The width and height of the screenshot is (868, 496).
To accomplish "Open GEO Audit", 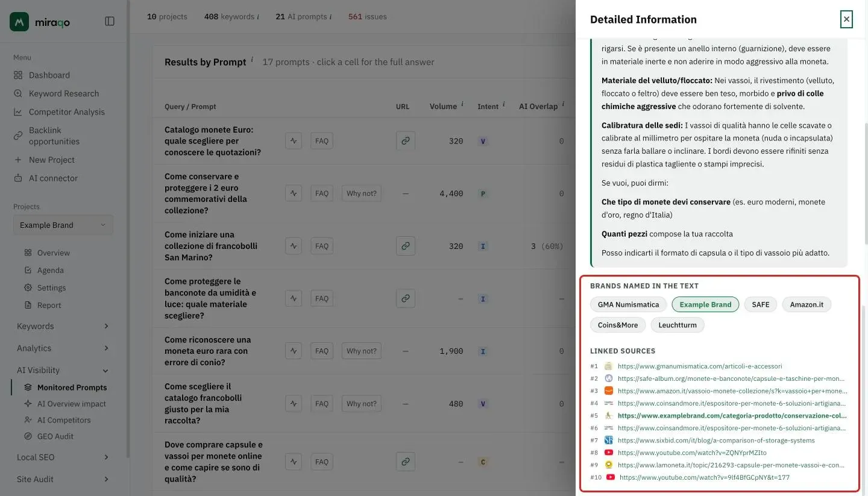I will pos(55,436).
